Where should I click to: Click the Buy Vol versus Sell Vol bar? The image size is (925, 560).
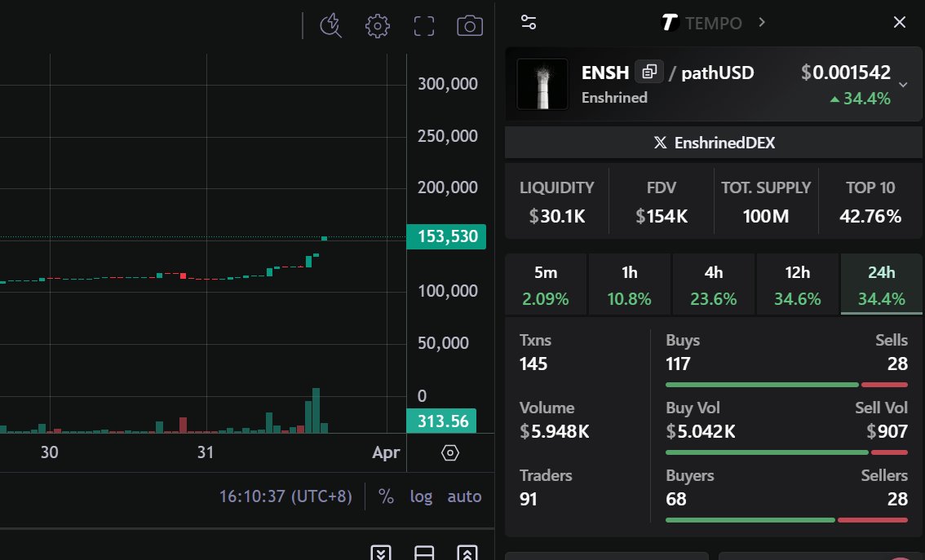[x=786, y=452]
